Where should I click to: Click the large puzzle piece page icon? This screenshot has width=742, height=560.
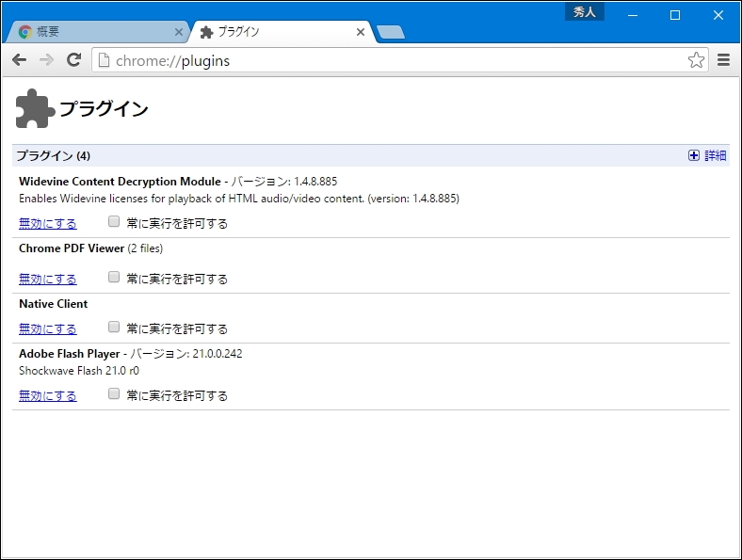coord(35,108)
